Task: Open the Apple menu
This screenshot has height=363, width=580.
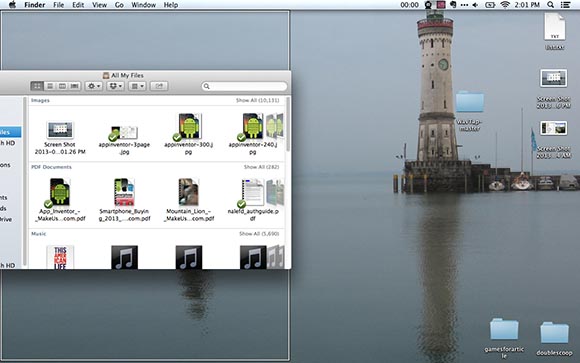Action: tap(12, 5)
